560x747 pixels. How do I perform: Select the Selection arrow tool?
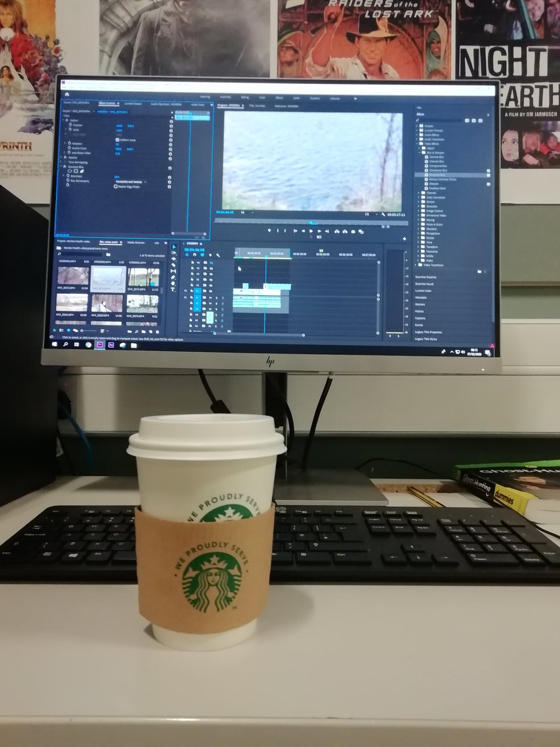[x=174, y=247]
